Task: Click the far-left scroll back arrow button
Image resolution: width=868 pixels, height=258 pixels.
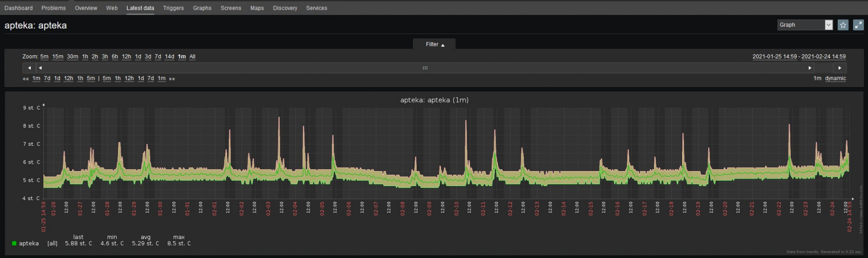Action: coord(29,68)
